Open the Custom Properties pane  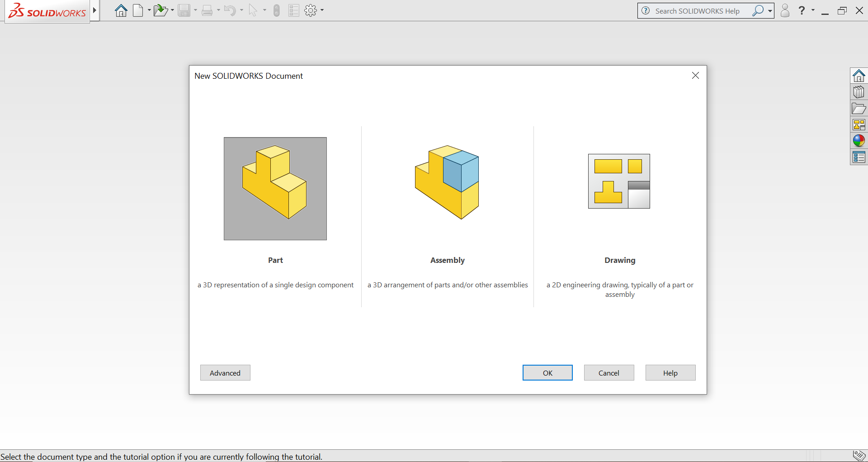pos(859,157)
